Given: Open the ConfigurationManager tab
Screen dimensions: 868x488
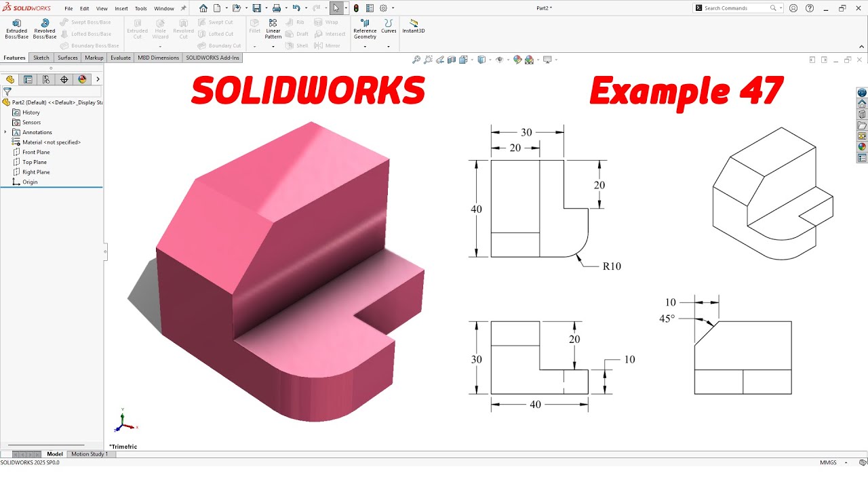Looking at the screenshot, I should pos(46,79).
